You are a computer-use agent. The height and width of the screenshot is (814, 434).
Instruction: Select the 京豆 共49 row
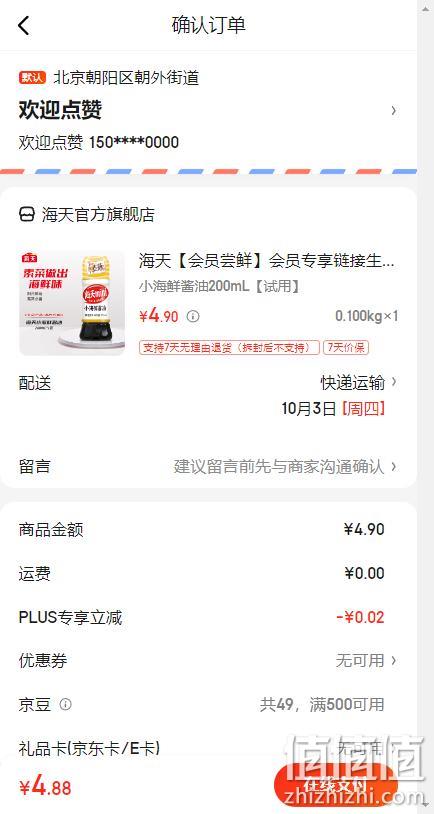click(x=208, y=704)
